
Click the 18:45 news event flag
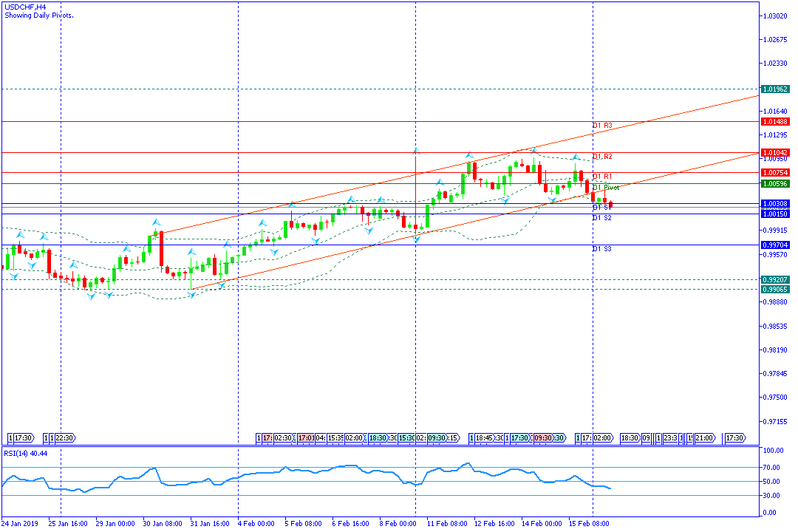[485, 438]
